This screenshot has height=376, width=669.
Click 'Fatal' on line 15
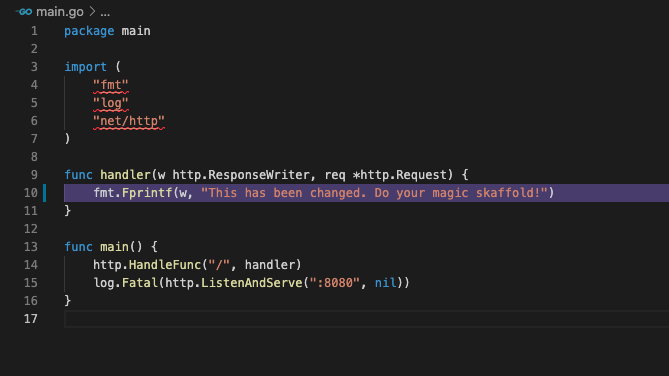[x=140, y=283]
